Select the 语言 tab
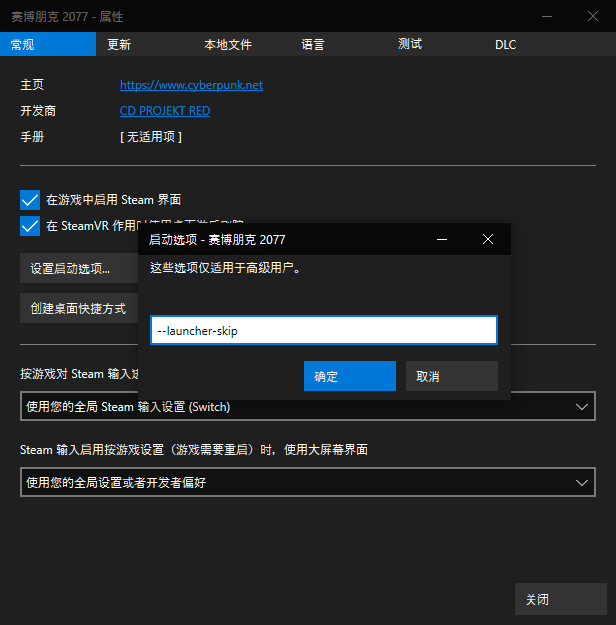This screenshot has width=616, height=625. 313,45
